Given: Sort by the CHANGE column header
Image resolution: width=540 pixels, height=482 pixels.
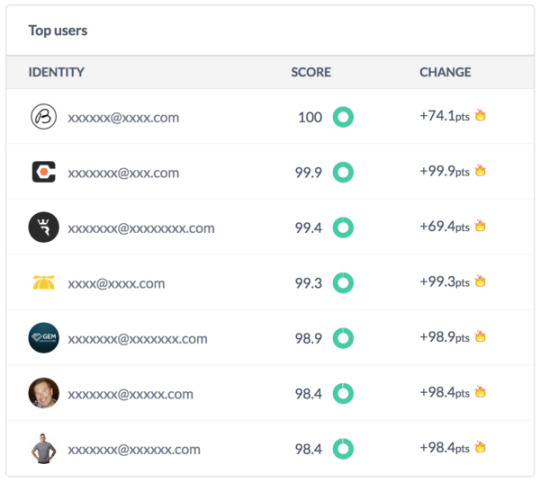Looking at the screenshot, I should [x=445, y=72].
